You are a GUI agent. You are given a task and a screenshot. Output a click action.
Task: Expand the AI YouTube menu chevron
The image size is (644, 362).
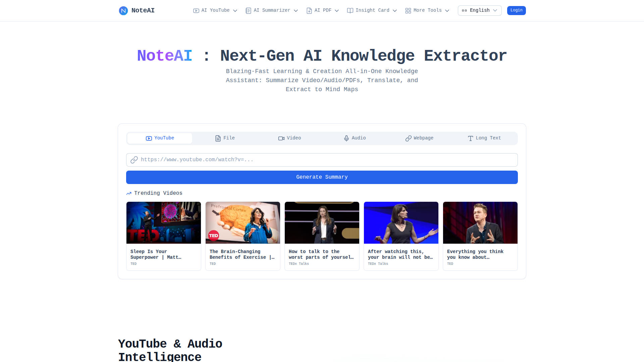[x=235, y=11]
